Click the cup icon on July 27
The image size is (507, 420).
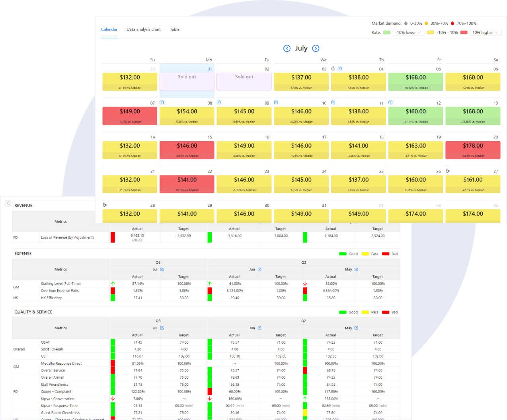point(448,171)
